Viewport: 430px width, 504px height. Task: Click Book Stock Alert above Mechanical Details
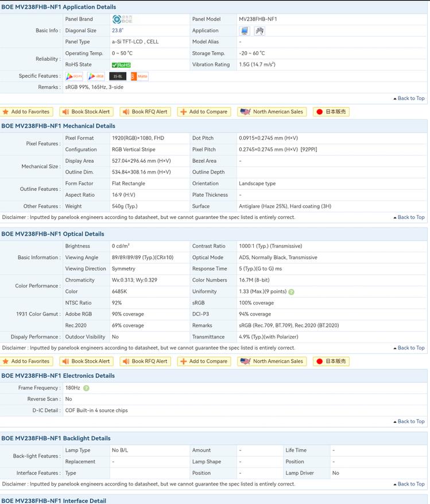[x=86, y=112]
